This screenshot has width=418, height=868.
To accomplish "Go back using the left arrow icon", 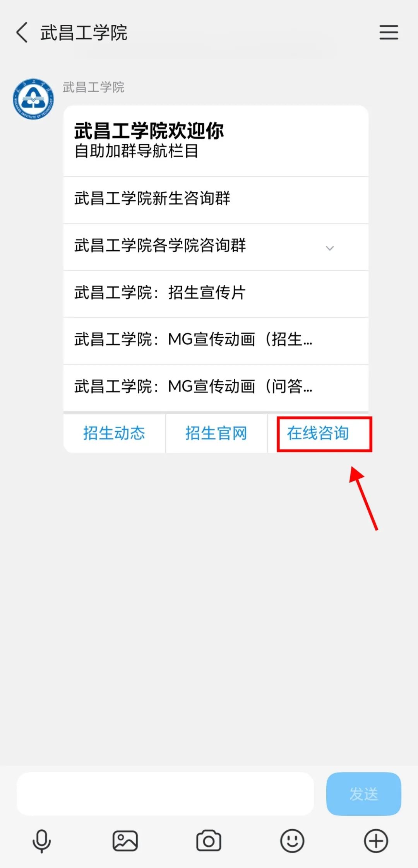I will (22, 32).
